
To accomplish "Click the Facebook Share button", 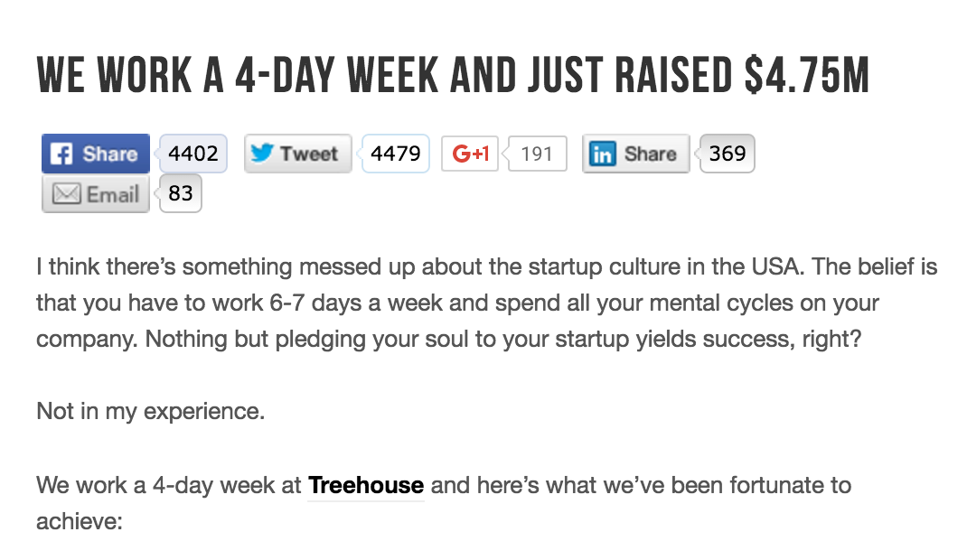I will click(x=96, y=154).
